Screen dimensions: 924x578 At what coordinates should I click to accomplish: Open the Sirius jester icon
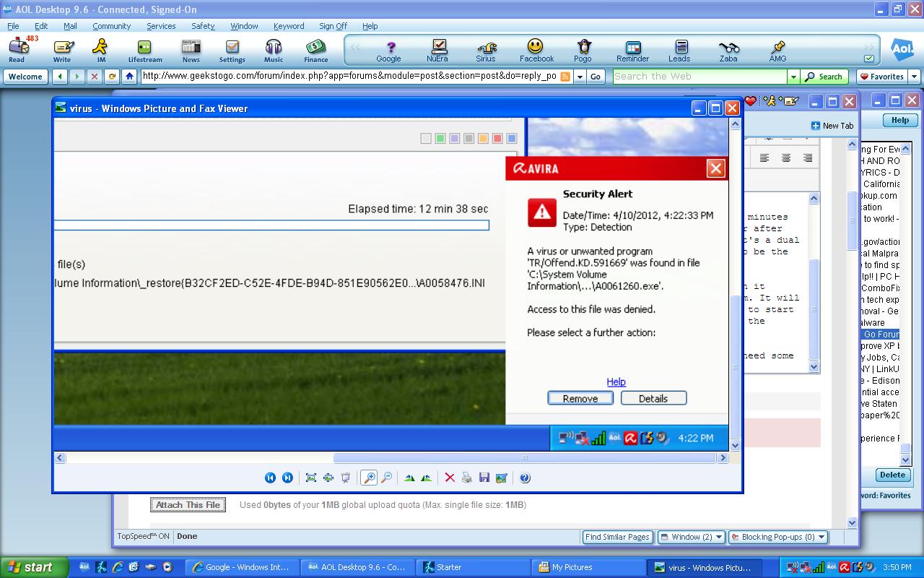point(486,49)
